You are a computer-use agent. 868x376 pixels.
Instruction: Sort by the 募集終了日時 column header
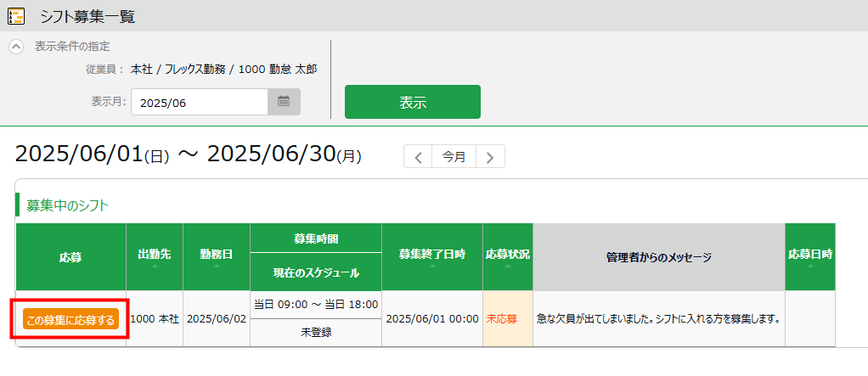[x=432, y=256]
